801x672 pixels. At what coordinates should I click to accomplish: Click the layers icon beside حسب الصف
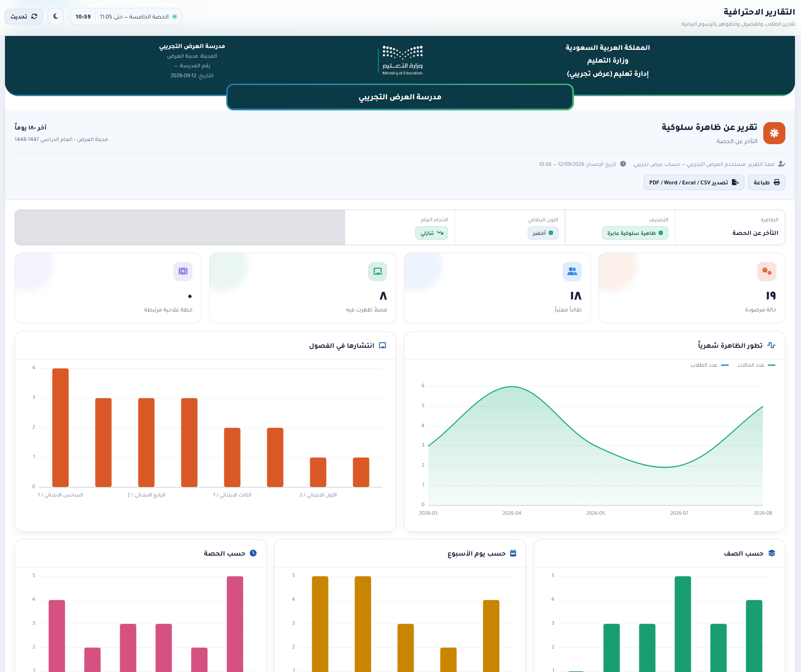pyautogui.click(x=771, y=553)
